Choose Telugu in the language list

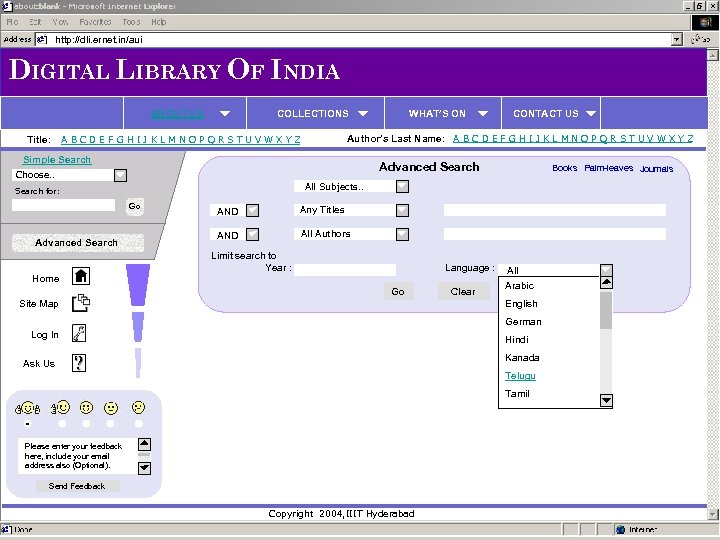pyautogui.click(x=520, y=376)
